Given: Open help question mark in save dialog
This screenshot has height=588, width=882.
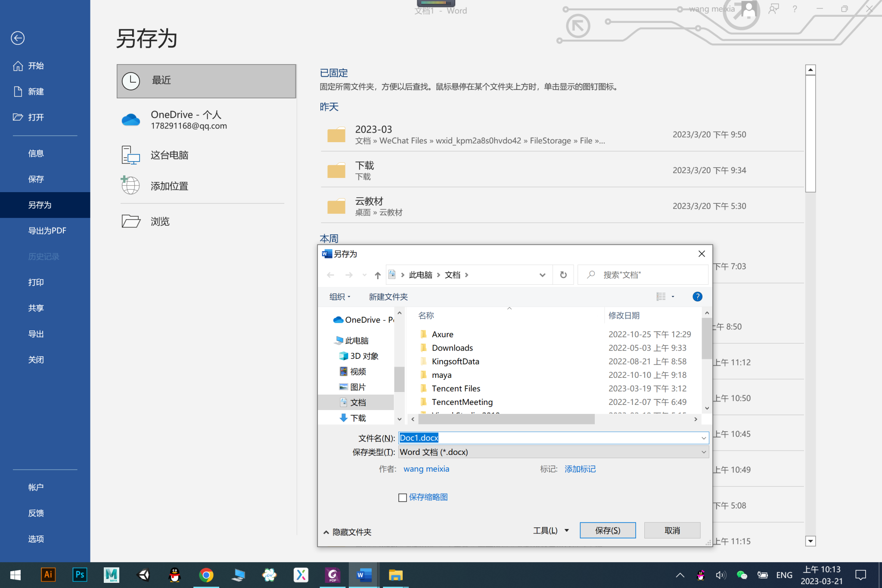Looking at the screenshot, I should click(697, 296).
